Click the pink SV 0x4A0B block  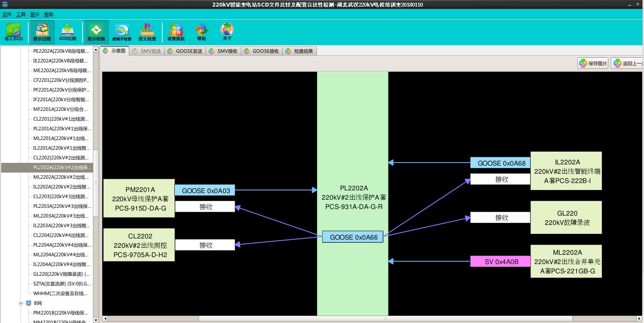tap(500, 262)
